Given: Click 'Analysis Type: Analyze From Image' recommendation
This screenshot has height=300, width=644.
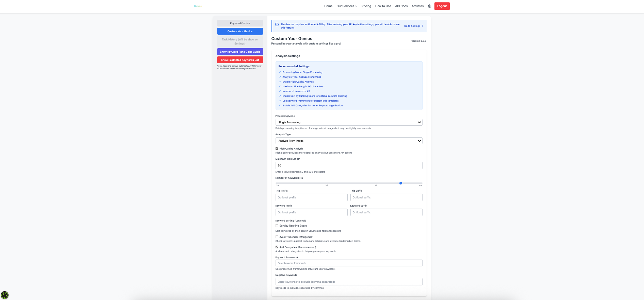Looking at the screenshot, I should 302,77.
